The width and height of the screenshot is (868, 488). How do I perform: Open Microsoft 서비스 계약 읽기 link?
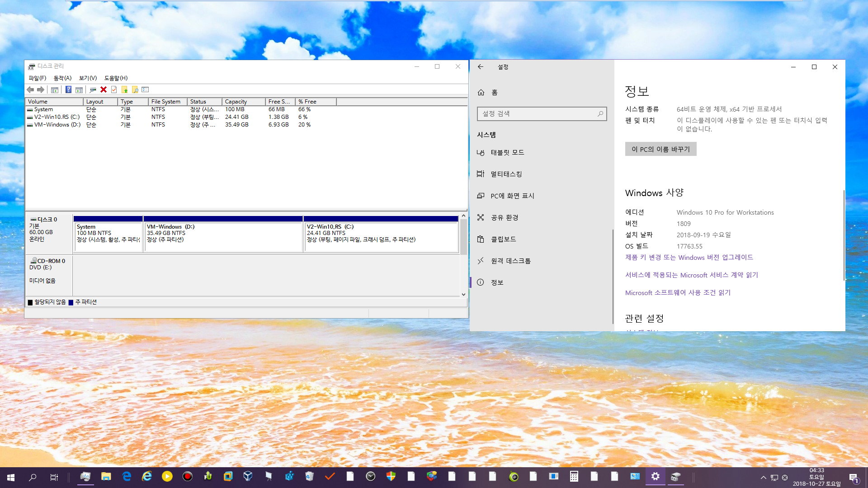(691, 275)
